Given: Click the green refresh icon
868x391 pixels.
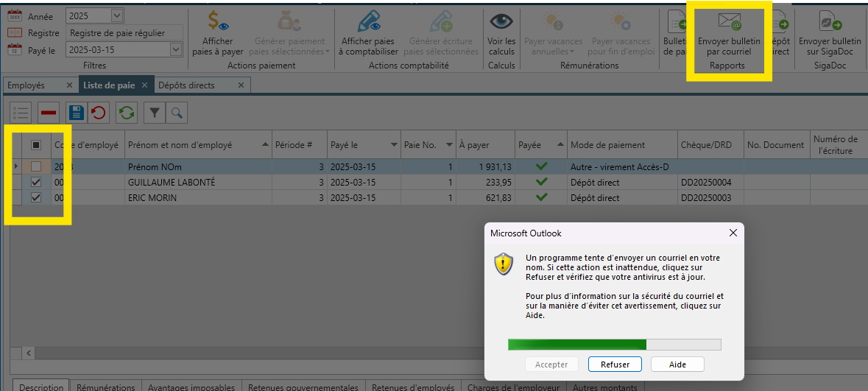Looking at the screenshot, I should [127, 113].
